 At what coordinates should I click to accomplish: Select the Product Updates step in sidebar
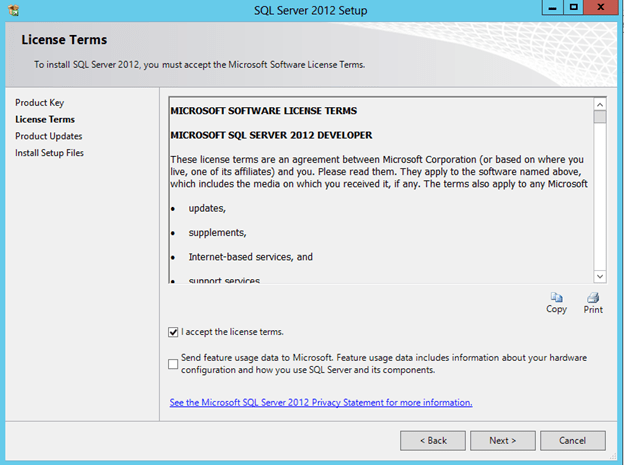pyautogui.click(x=48, y=136)
